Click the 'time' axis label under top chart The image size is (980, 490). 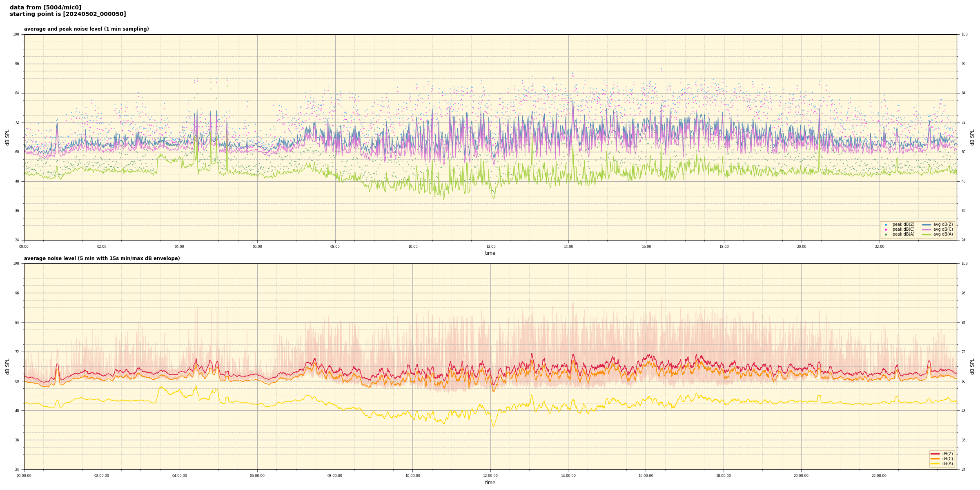click(490, 253)
